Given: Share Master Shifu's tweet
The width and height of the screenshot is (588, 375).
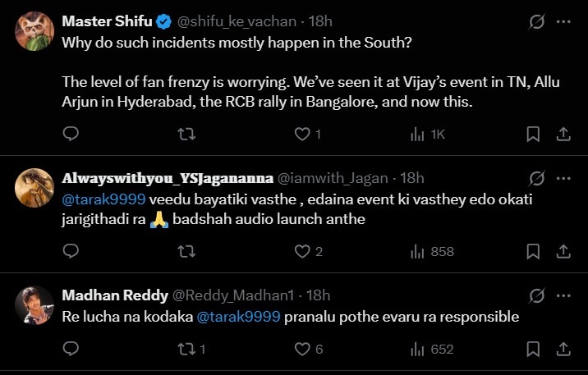Looking at the screenshot, I should click(563, 134).
